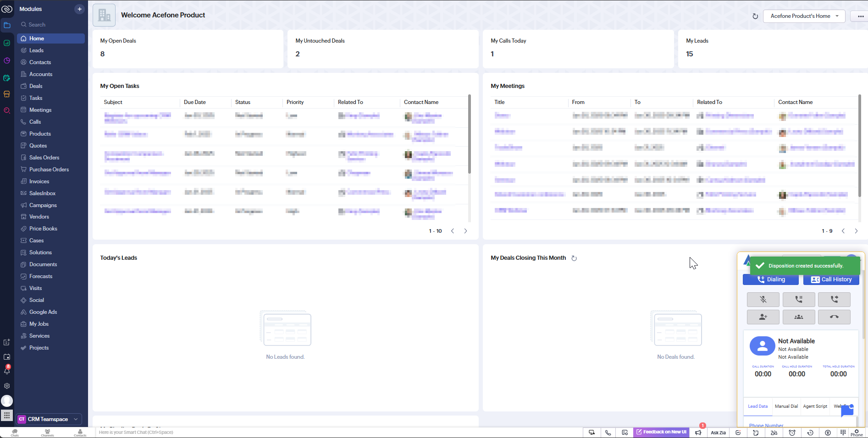Open the Forecasts module
Screen dimensions: 868x438
[51, 276]
